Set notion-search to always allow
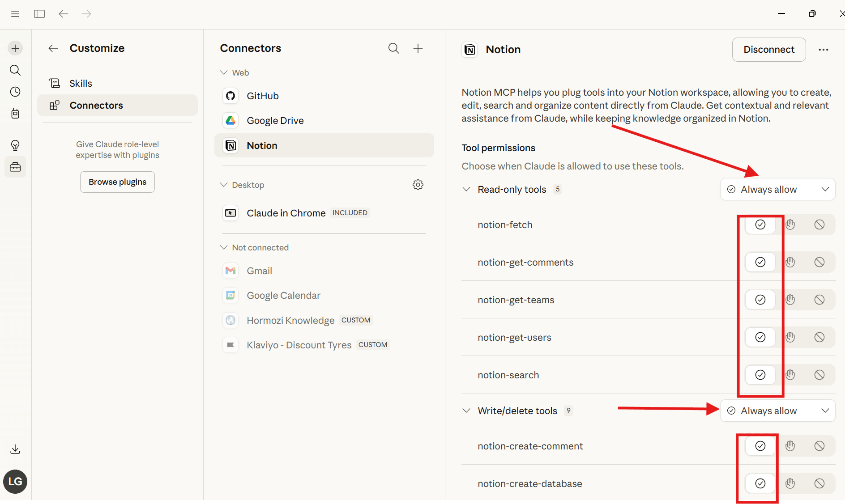The image size is (845, 504). pyautogui.click(x=760, y=375)
